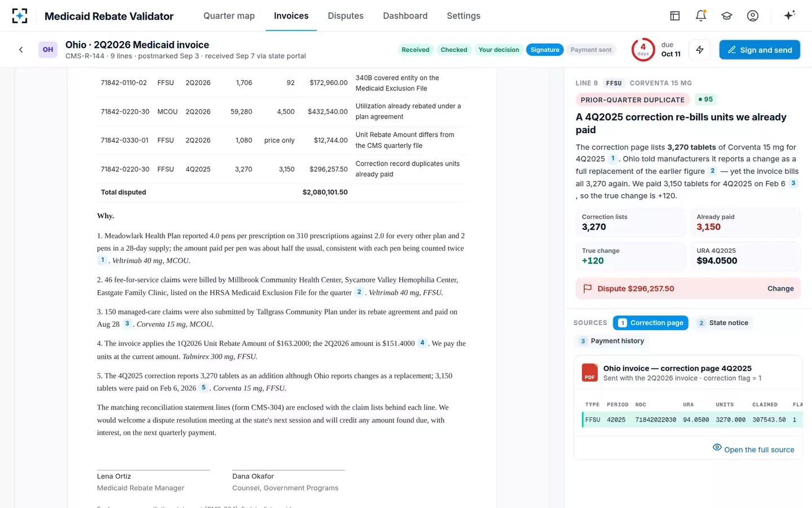Open citation 5 after Feb 6, 2026
The image size is (812, 508).
tap(204, 388)
